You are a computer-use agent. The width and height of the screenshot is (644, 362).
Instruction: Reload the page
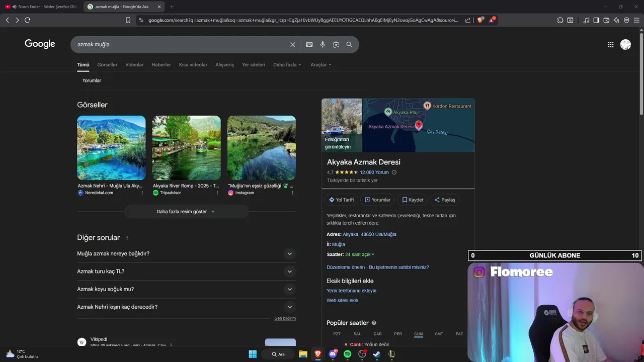point(27,20)
